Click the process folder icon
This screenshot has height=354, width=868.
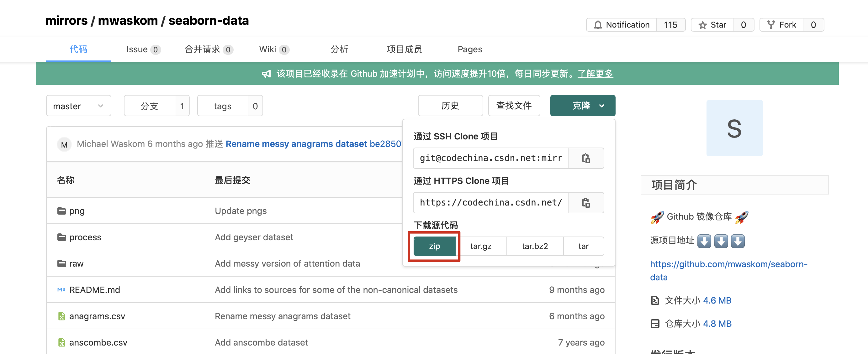62,237
